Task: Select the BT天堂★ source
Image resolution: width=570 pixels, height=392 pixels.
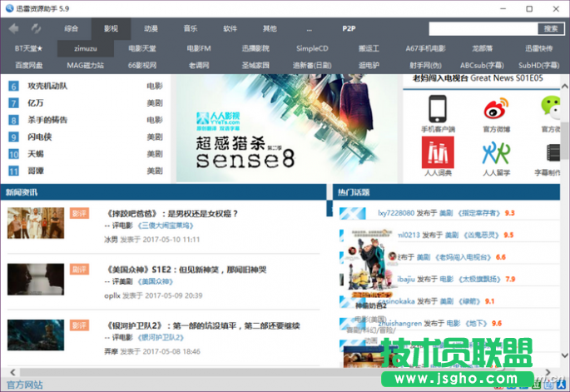Action: pyautogui.click(x=29, y=48)
